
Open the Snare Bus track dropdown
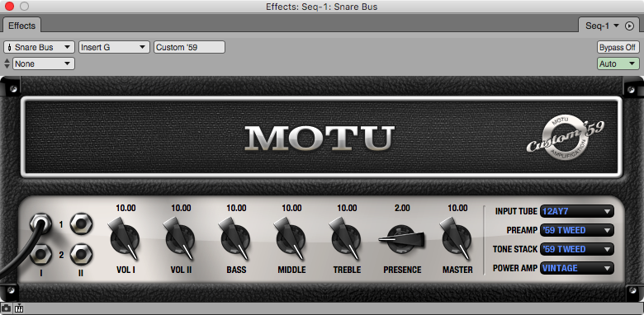pos(40,47)
